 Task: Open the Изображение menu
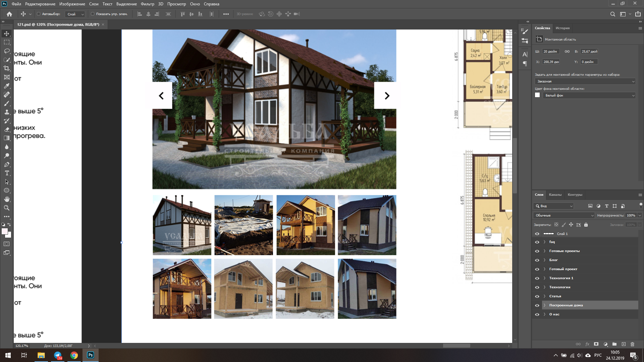[x=72, y=4]
